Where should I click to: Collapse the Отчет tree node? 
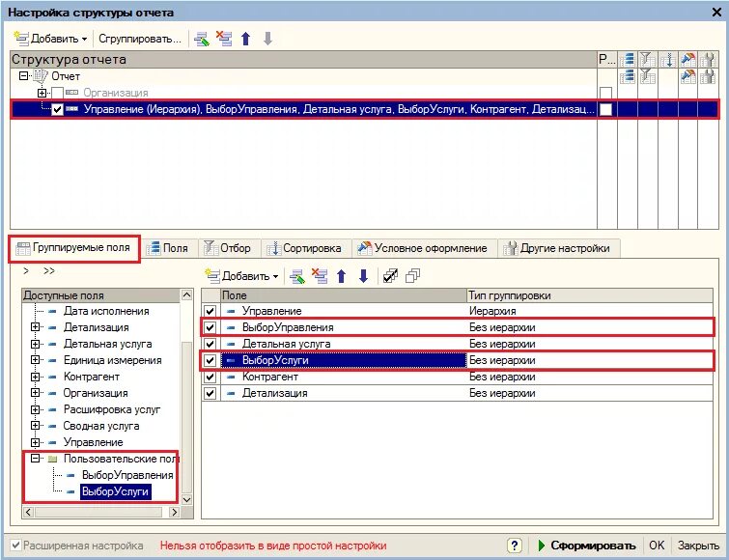pos(23,75)
